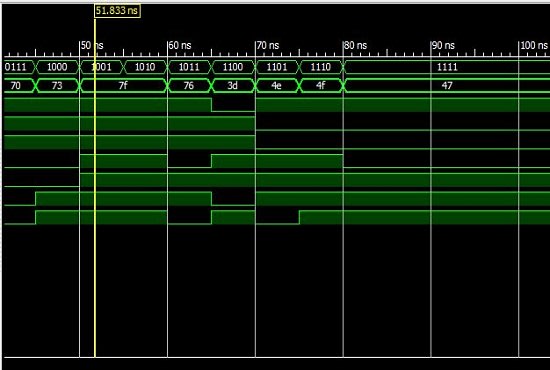Select the 60 ns ruler mark
Image resolution: width=550 pixels, height=370 pixels.
(180, 46)
